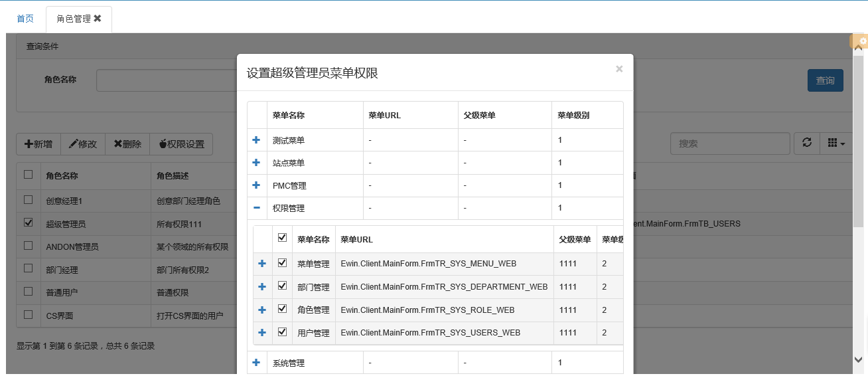Image resolution: width=868 pixels, height=378 pixels.
Task: Expand the 菜单管理 sub-row
Action: (x=262, y=264)
